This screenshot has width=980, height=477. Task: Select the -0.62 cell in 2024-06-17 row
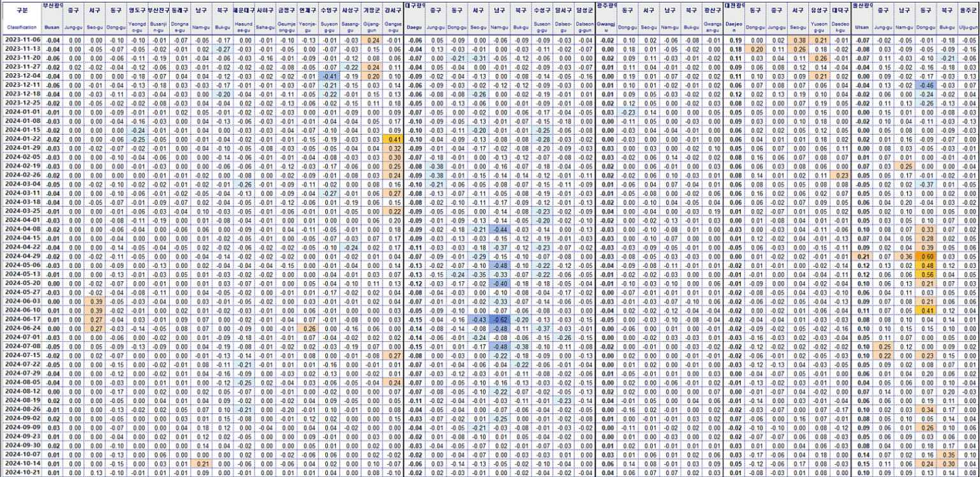[500, 319]
